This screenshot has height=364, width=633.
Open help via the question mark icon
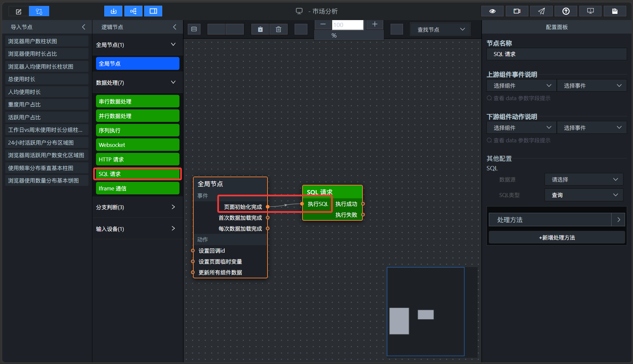[x=566, y=11]
